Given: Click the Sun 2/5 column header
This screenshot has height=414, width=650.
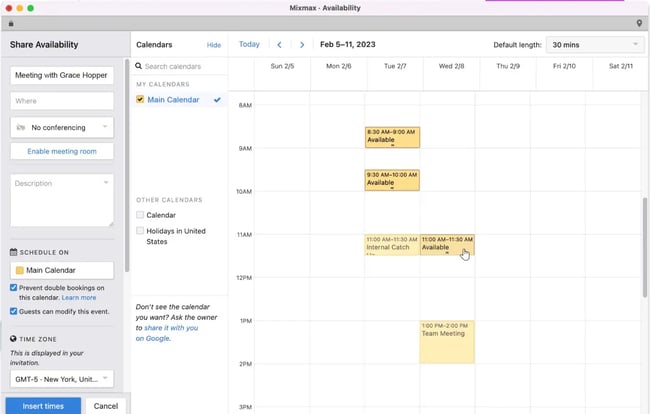Looking at the screenshot, I should (x=282, y=66).
